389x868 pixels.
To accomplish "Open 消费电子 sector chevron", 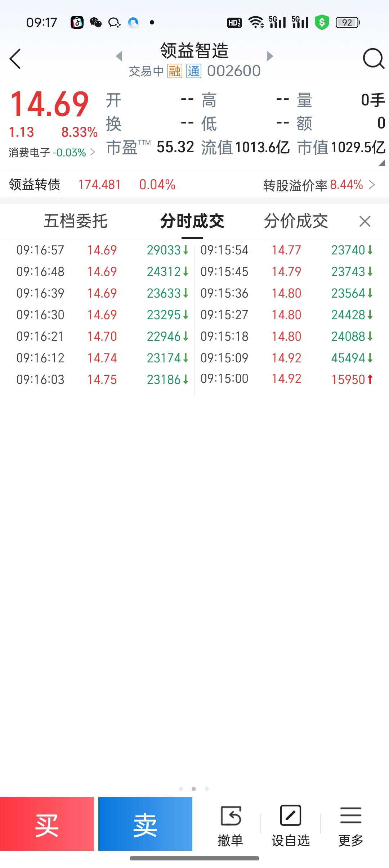I will point(93,152).
